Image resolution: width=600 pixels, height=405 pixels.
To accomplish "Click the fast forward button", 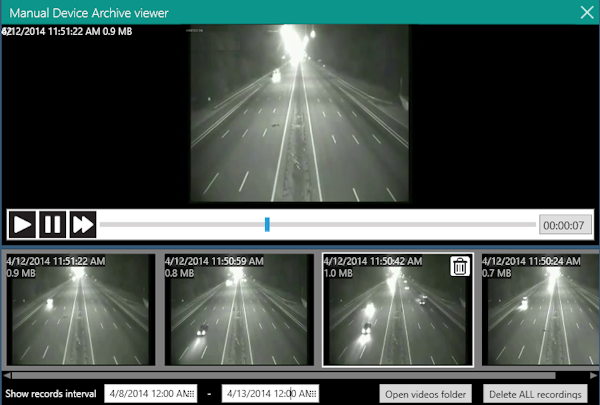I will click(x=82, y=224).
